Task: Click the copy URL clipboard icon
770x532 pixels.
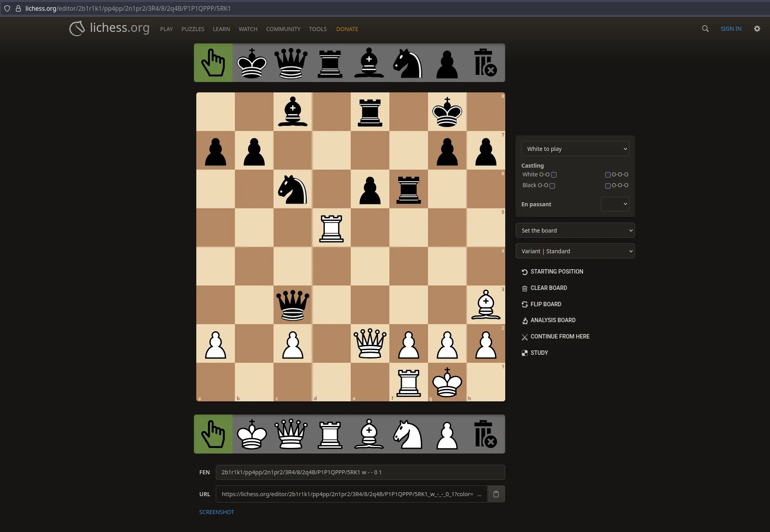Action: (496, 494)
